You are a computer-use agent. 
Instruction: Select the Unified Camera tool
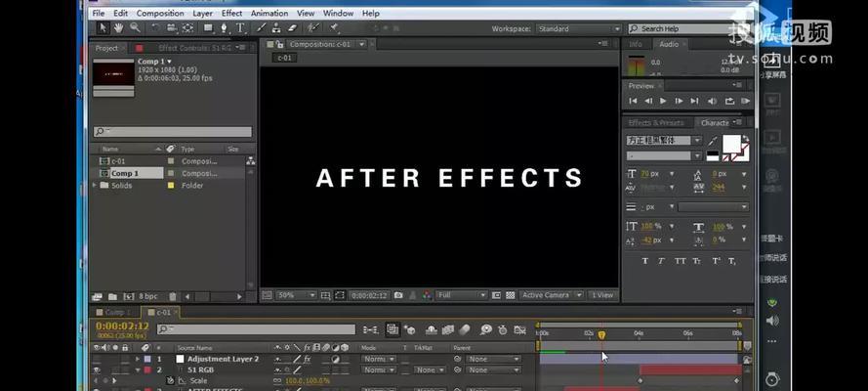(x=172, y=27)
